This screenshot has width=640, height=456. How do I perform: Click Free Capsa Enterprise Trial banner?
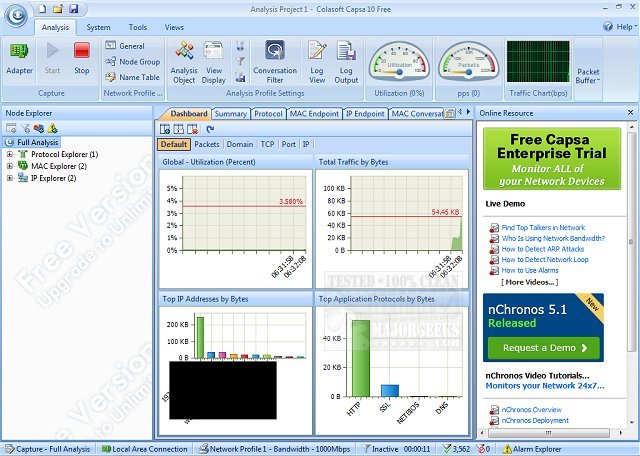551,159
